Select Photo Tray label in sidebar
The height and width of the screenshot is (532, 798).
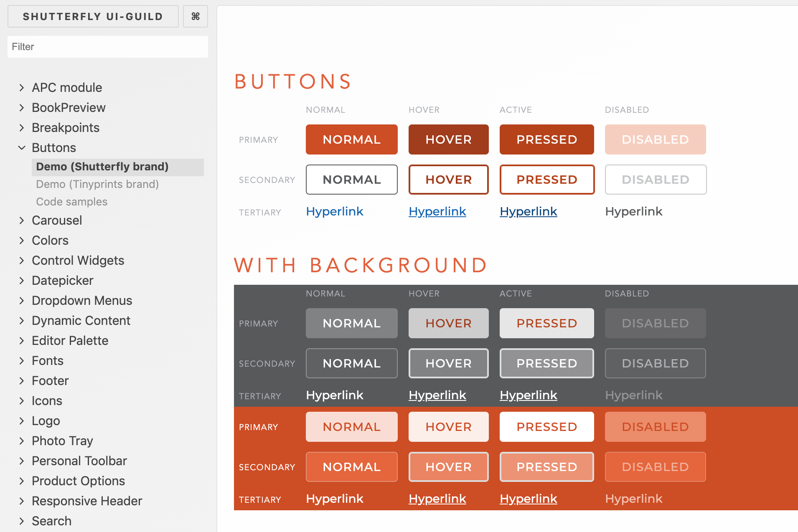pyautogui.click(x=62, y=441)
